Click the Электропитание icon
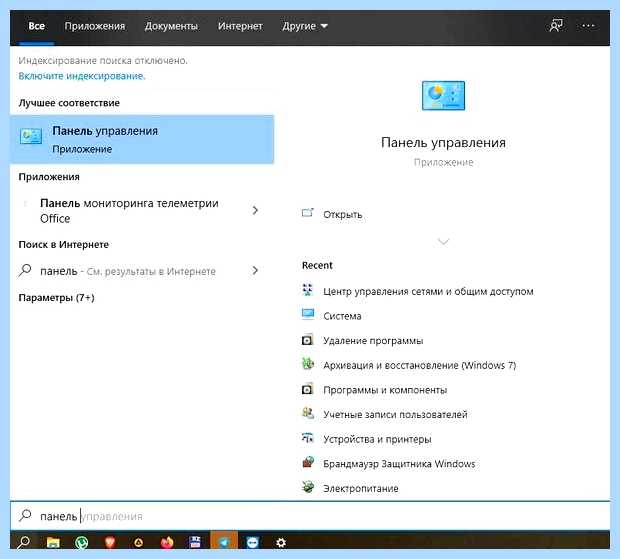The width and height of the screenshot is (620, 559). click(x=308, y=487)
